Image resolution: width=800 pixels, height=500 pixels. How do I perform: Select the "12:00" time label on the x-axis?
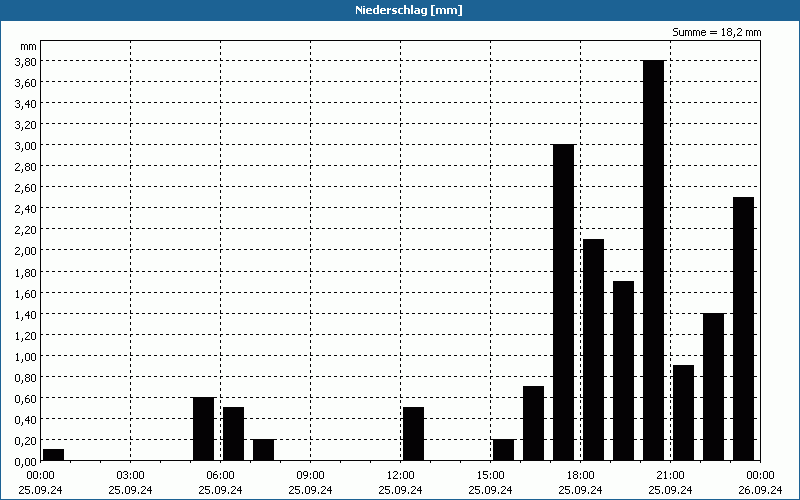(x=401, y=476)
